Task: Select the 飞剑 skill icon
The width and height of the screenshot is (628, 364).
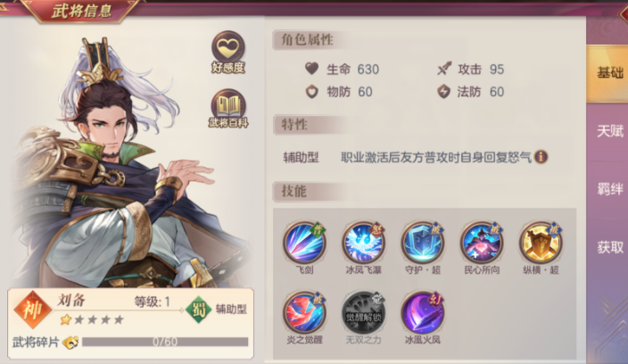Action: tap(304, 243)
